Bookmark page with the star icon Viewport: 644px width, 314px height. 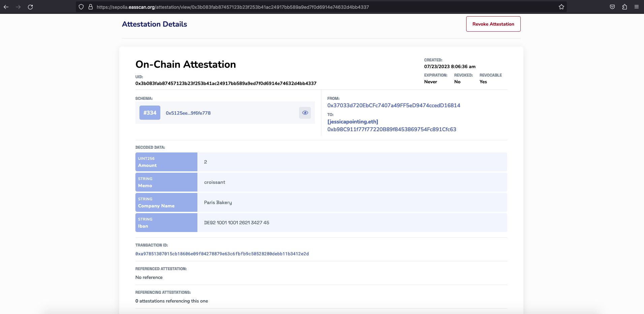click(561, 7)
